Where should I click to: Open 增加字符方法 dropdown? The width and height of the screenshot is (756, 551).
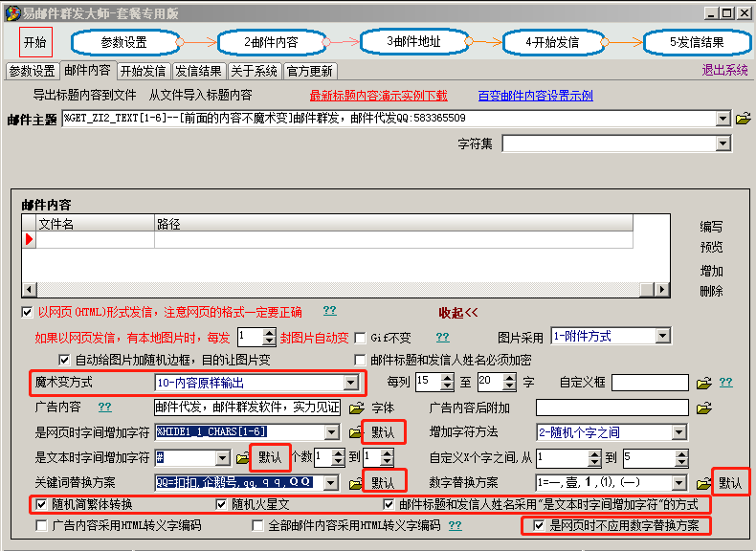pyautogui.click(x=678, y=432)
